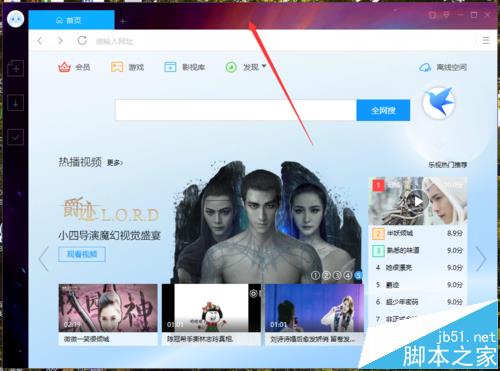Select banner slide indicator 5

pos(358,275)
